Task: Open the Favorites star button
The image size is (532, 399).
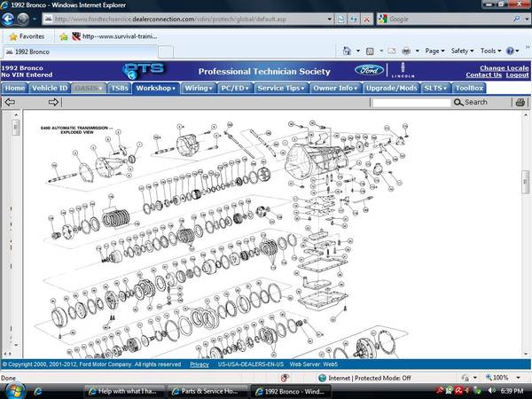Action: pyautogui.click(x=27, y=36)
